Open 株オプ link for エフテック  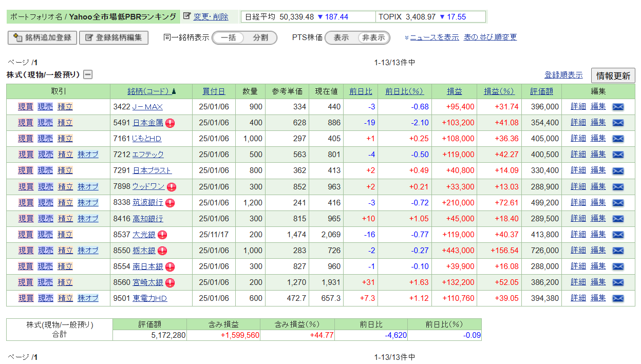[88, 155]
